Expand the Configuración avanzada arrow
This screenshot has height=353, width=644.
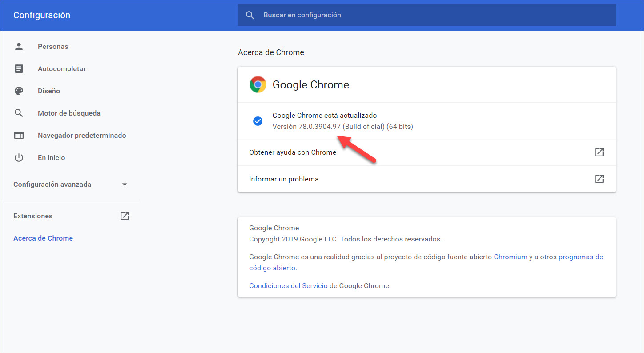(x=125, y=185)
